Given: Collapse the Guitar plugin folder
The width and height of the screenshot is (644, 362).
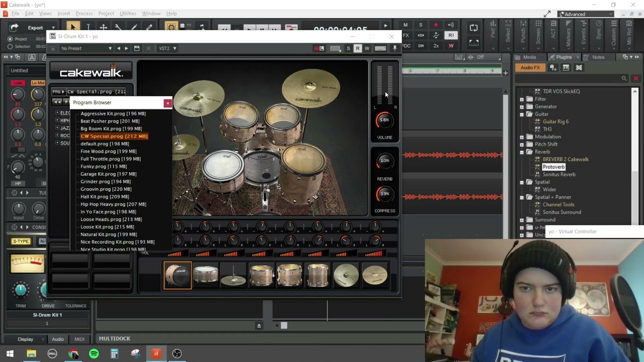Looking at the screenshot, I should click(522, 114).
